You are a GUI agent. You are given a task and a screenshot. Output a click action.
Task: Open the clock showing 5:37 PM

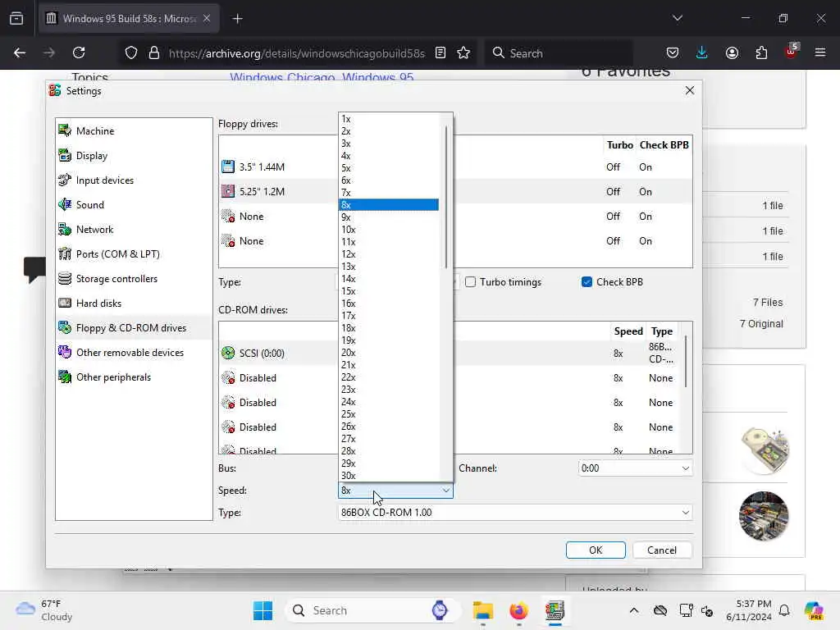[748, 610]
